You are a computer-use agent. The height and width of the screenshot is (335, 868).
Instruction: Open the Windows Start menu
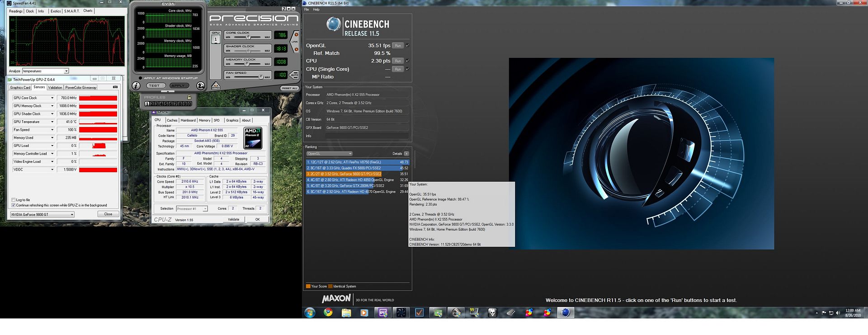pos(310,312)
